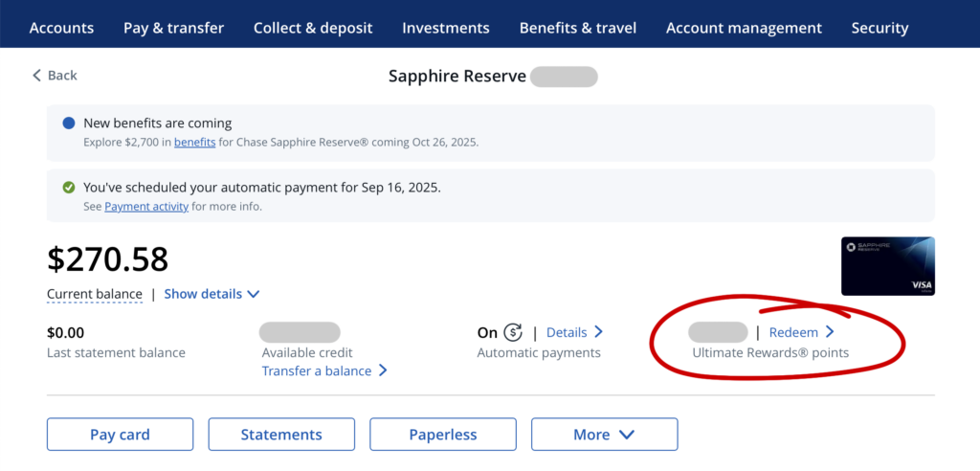Click the Sapphire Reserve card image

[x=887, y=266]
